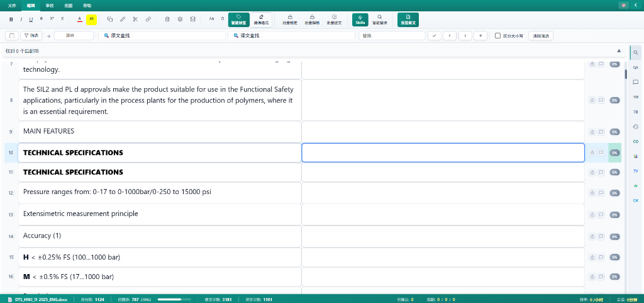Click the 批量解锁 batch unlock button
Screen dimensions: 644x303
pyautogui.click(x=312, y=20)
